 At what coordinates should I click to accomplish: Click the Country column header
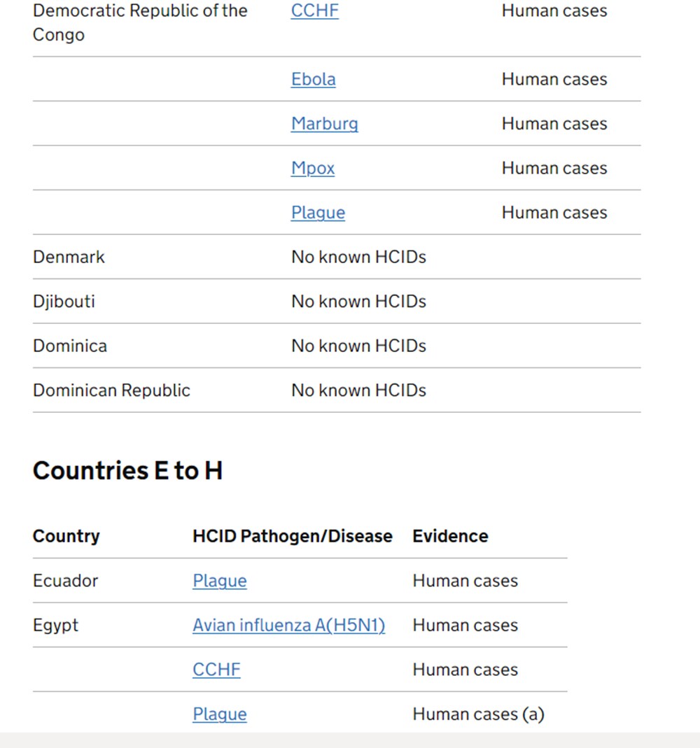click(66, 536)
